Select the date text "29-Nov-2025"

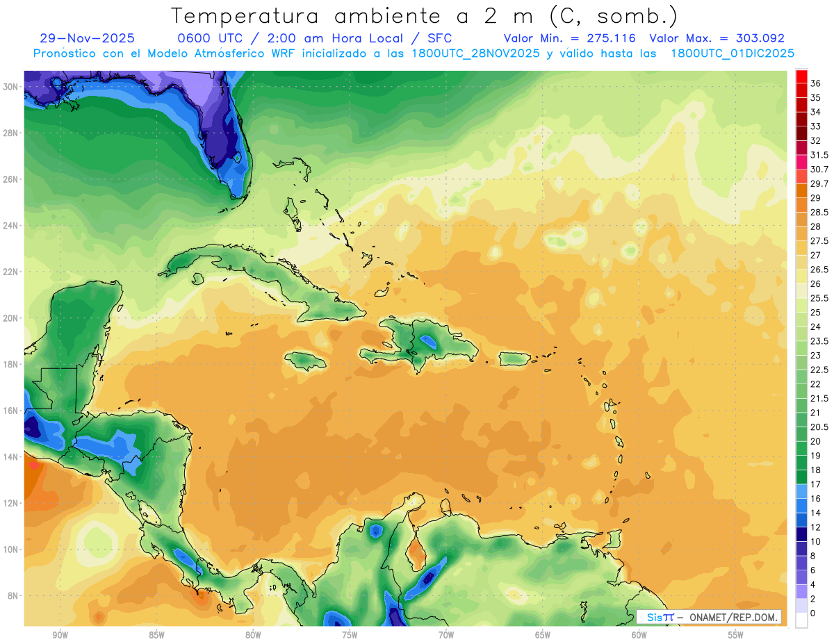click(x=88, y=38)
